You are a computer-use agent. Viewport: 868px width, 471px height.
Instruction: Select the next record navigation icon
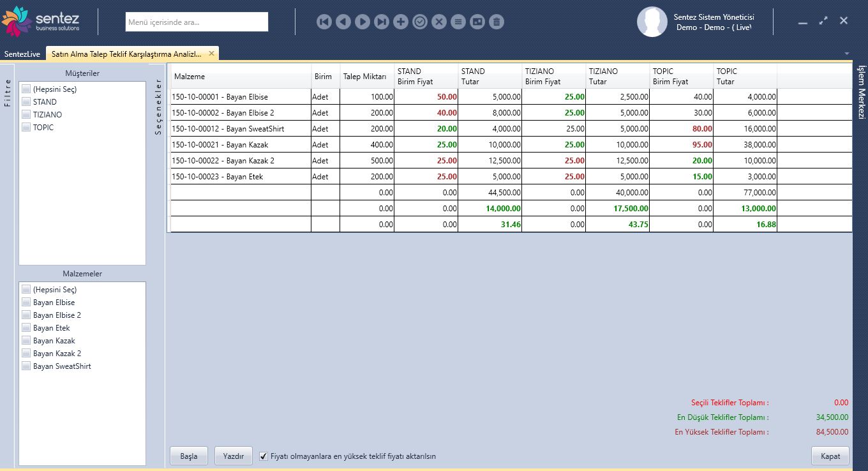click(362, 21)
